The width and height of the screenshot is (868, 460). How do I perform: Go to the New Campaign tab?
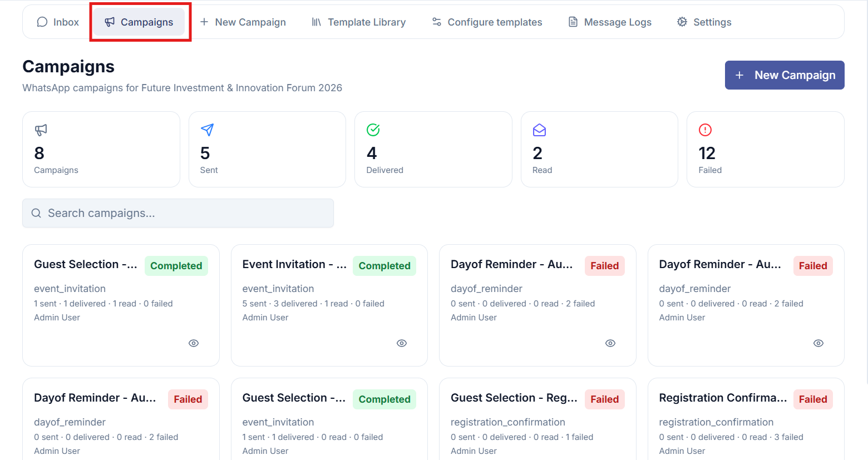tap(243, 22)
